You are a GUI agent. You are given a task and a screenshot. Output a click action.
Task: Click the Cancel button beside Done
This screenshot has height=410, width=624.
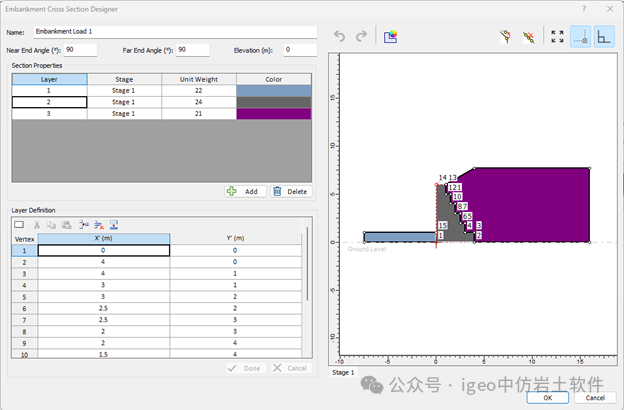pos(291,368)
